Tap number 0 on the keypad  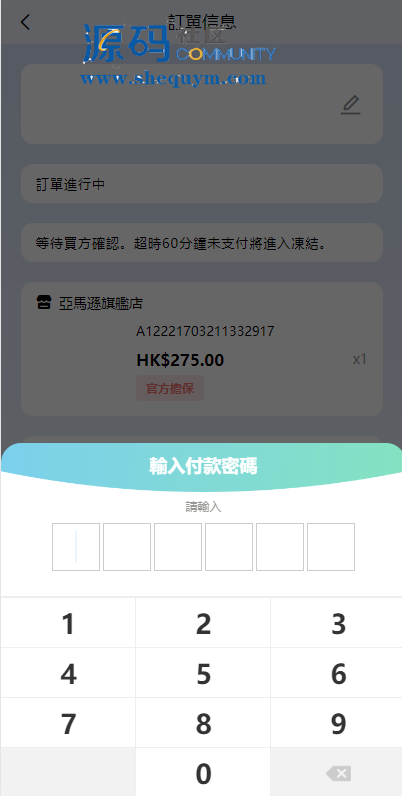[x=203, y=774]
